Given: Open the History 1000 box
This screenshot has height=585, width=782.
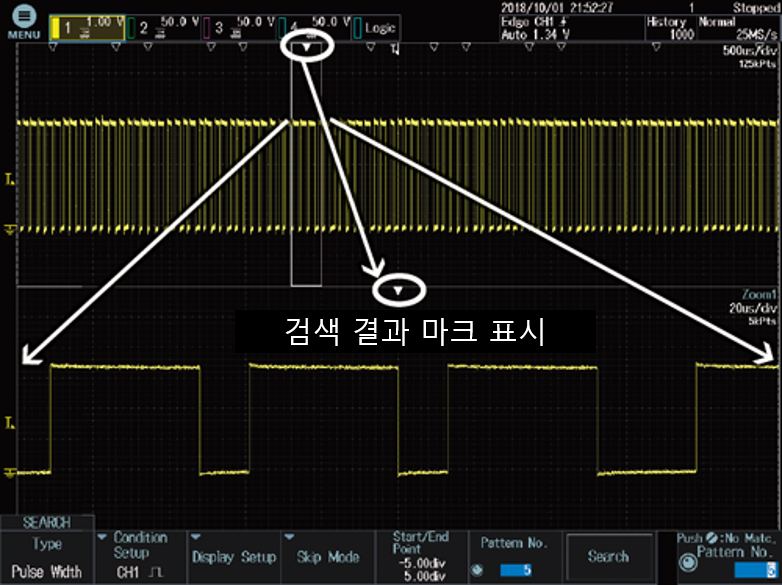Looking at the screenshot, I should click(670, 28).
